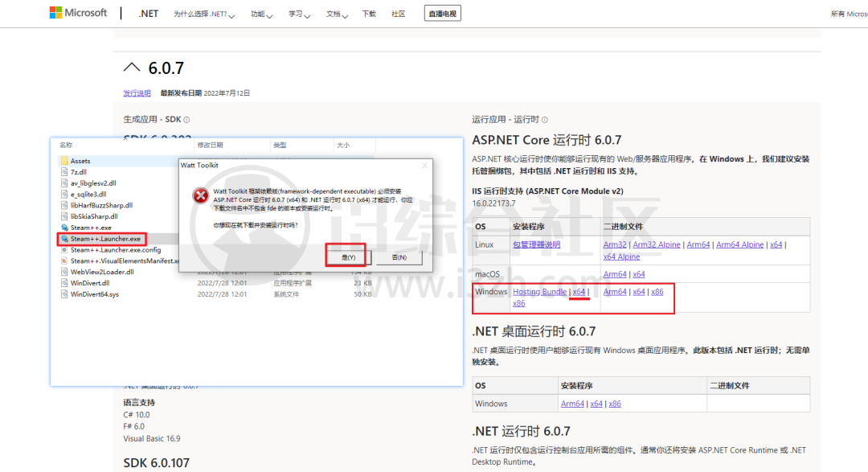Click Linux x64 Alpine binaries link
This screenshot has height=472, width=868.
621,257
